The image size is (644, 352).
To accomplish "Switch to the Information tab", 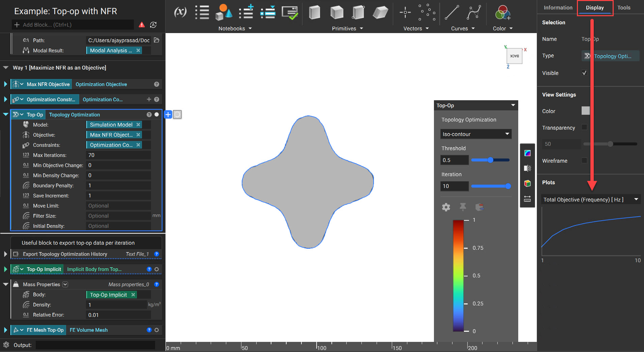I will (558, 7).
